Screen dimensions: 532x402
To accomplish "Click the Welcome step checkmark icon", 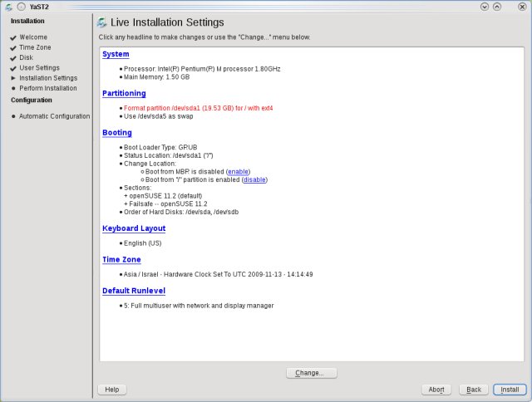I will tap(13, 37).
